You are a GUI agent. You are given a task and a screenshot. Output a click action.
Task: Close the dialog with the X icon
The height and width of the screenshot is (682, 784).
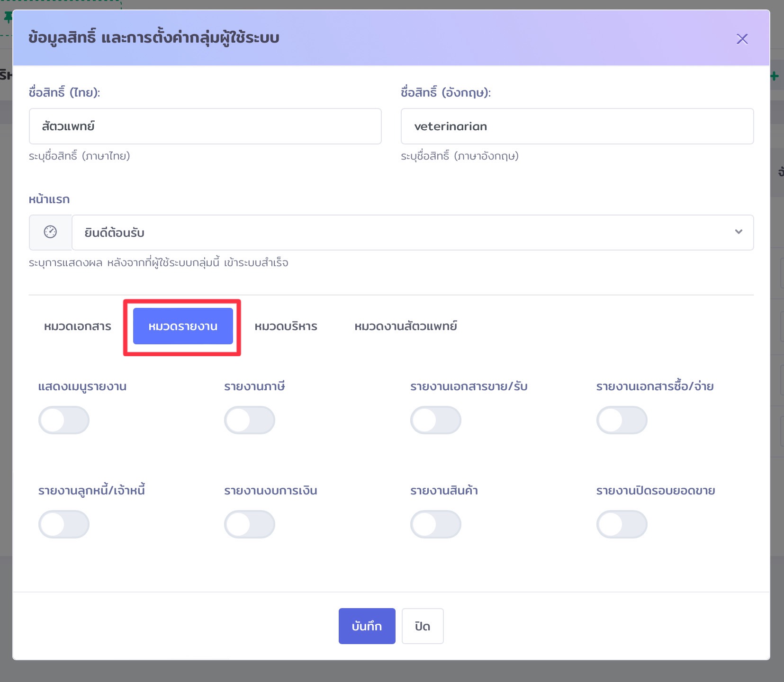[742, 39]
